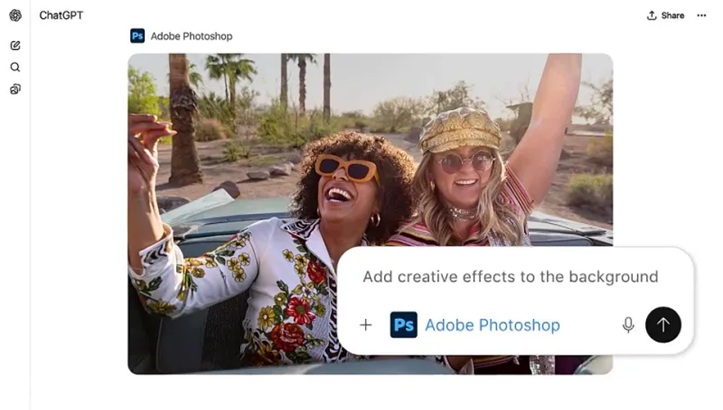Focus the 'Add creative effects' prompt field
The width and height of the screenshot is (723, 410).
[510, 277]
